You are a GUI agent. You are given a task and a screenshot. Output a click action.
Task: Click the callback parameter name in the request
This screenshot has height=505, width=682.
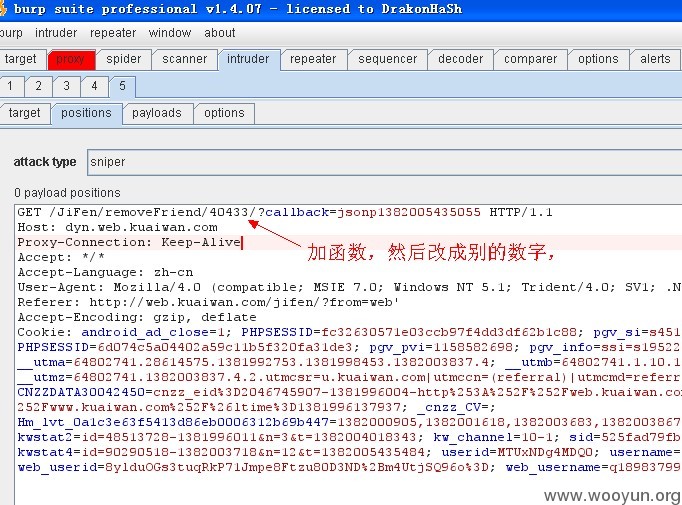(x=297, y=212)
